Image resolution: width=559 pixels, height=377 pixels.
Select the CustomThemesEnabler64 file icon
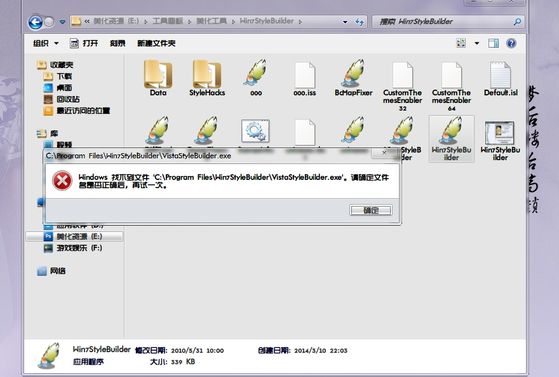coord(451,75)
